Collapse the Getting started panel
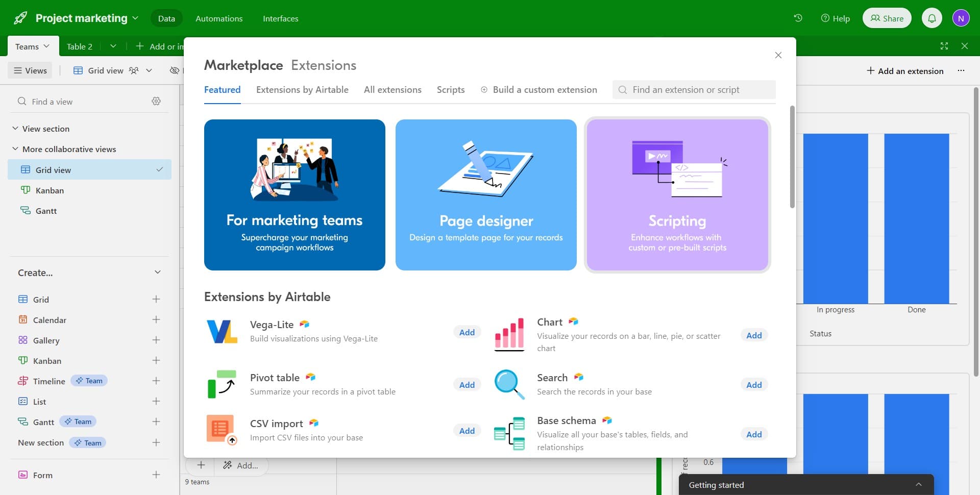The height and width of the screenshot is (495, 980). 918,484
